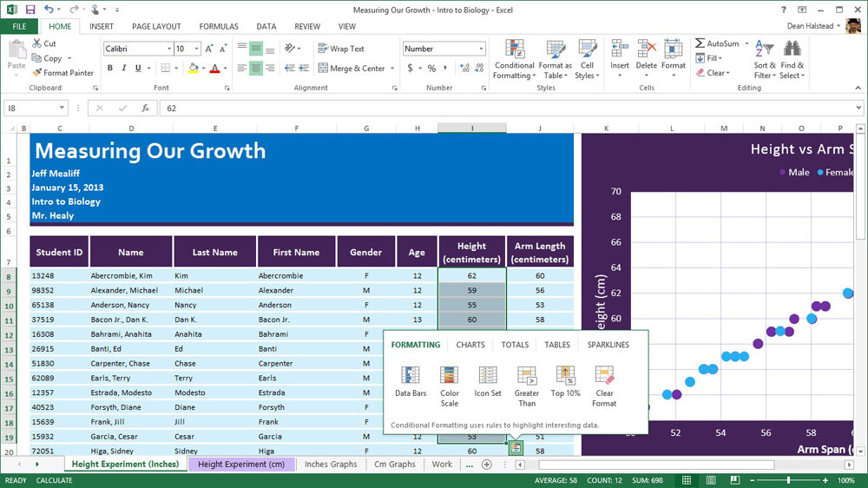The width and height of the screenshot is (868, 488).
Task: Click the vertical scrollbar down arrow
Action: pyautogui.click(x=860, y=452)
